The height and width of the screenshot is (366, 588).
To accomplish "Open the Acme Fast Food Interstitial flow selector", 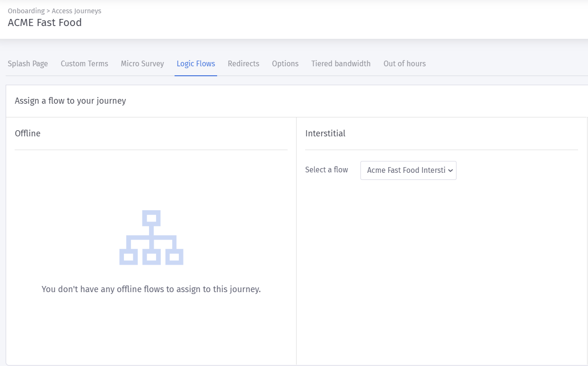I will pyautogui.click(x=406, y=170).
